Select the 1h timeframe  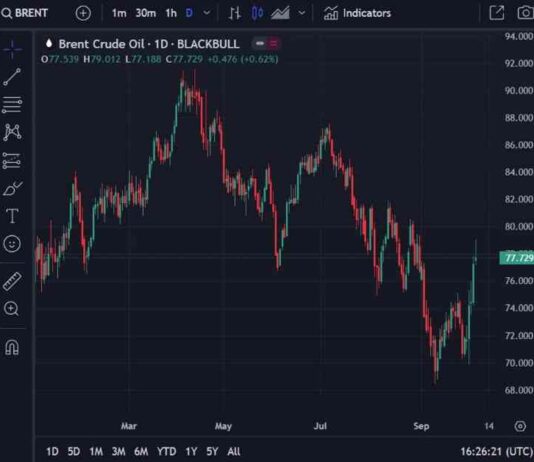coord(171,13)
